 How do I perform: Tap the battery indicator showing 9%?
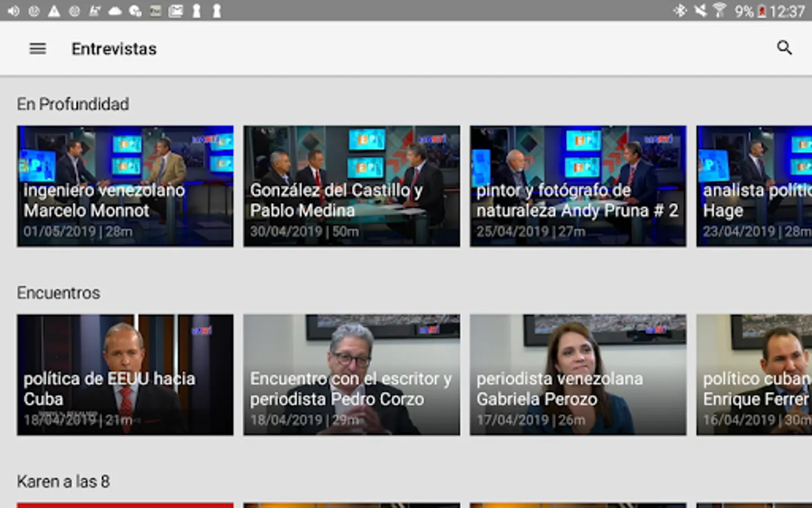pyautogui.click(x=751, y=11)
